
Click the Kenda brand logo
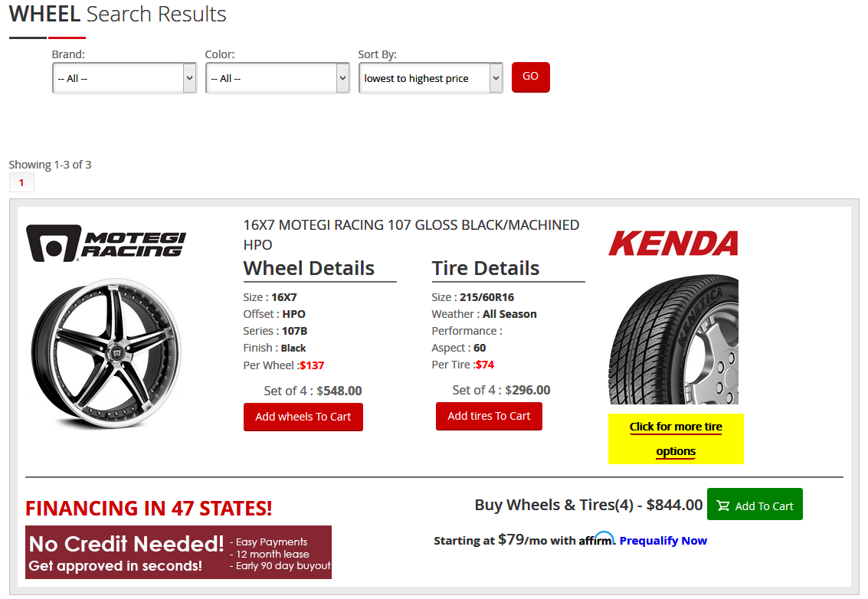(673, 244)
